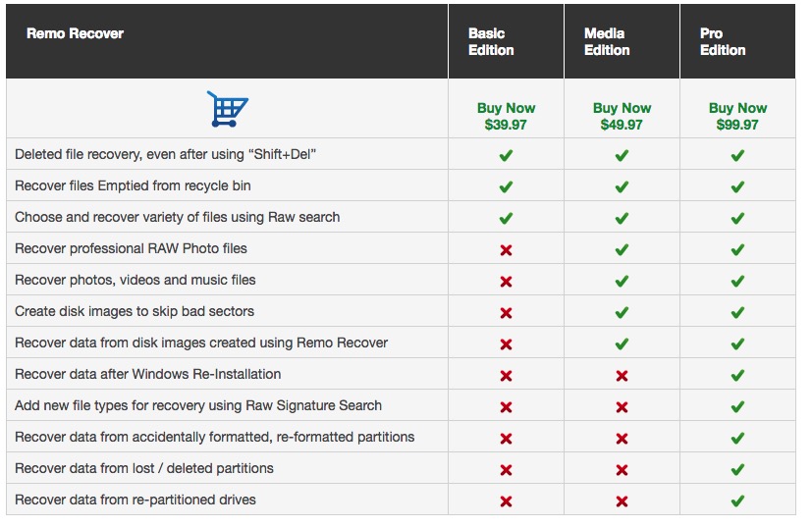Select the Pro Edition column header
812x527 pixels.
tap(723, 42)
